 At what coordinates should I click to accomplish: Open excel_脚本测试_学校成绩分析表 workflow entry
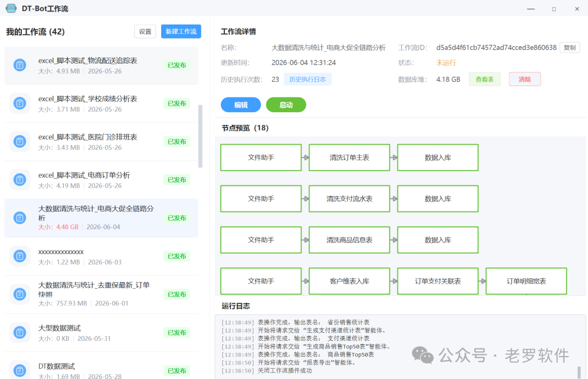click(x=101, y=103)
